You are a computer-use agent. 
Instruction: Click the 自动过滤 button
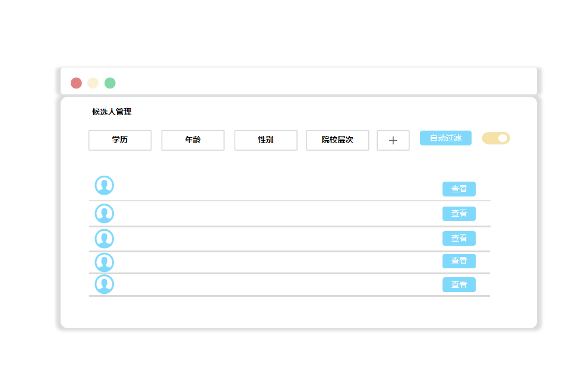(x=445, y=138)
